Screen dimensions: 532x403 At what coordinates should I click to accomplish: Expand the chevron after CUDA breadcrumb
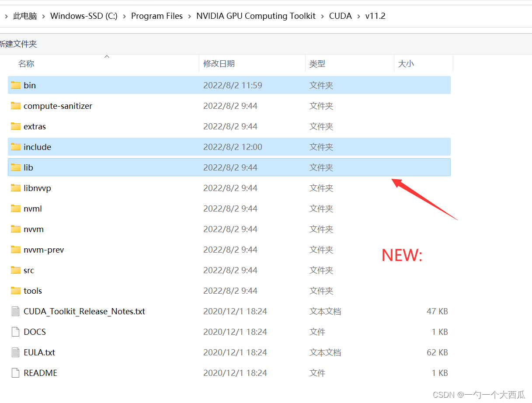tap(359, 16)
